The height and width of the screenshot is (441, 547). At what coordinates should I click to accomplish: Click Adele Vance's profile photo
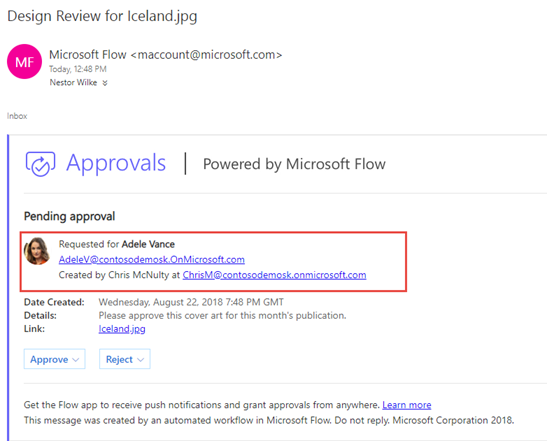[37, 251]
